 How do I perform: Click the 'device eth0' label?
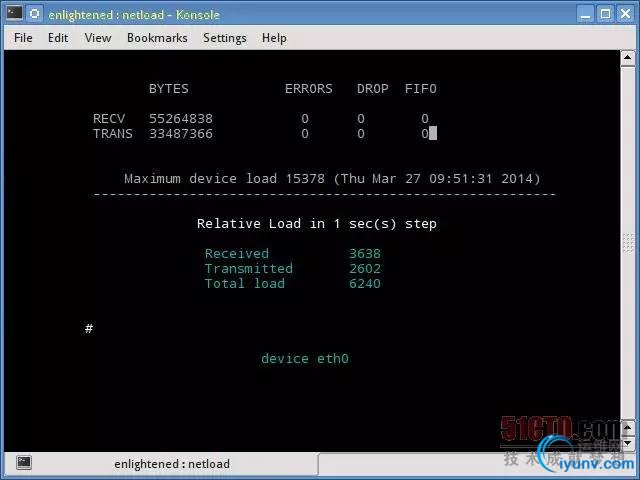click(x=305, y=359)
